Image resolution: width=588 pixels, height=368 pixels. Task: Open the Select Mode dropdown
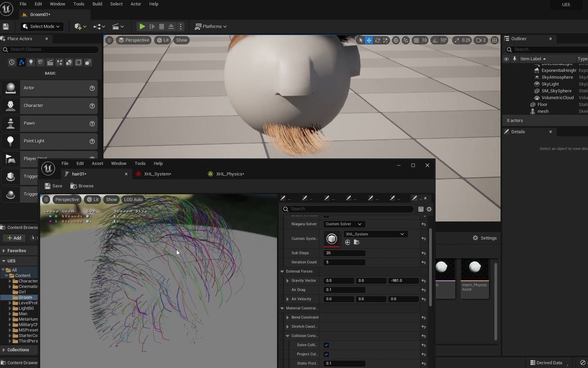[x=42, y=27]
